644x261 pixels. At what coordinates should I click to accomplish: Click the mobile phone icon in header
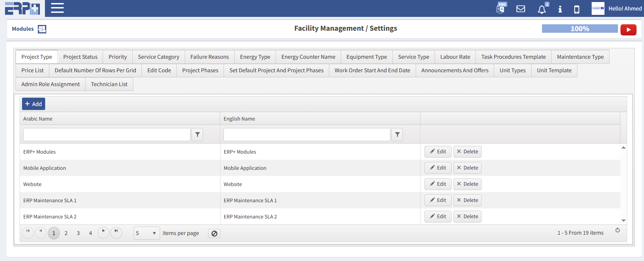click(577, 9)
